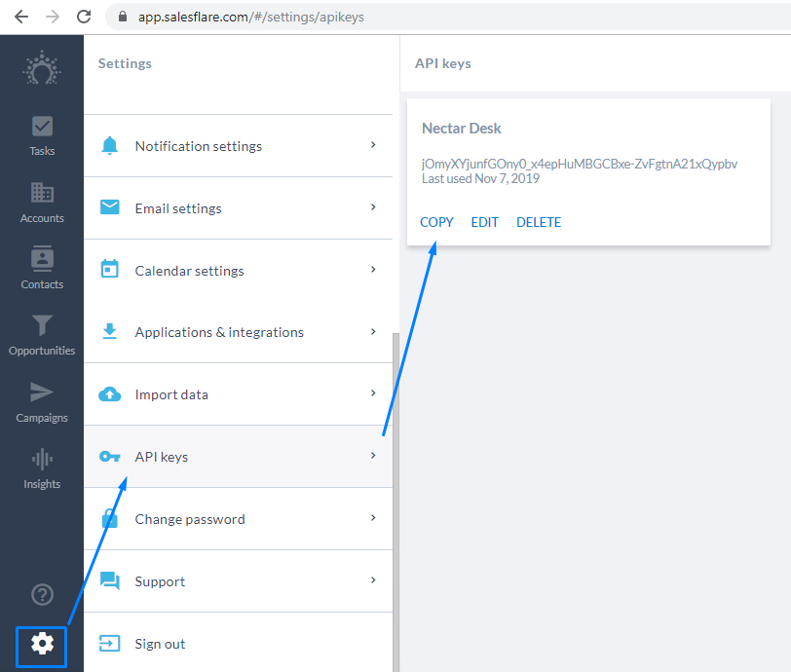Open Campaigns paper plane icon
The image size is (791, 672).
[x=42, y=392]
